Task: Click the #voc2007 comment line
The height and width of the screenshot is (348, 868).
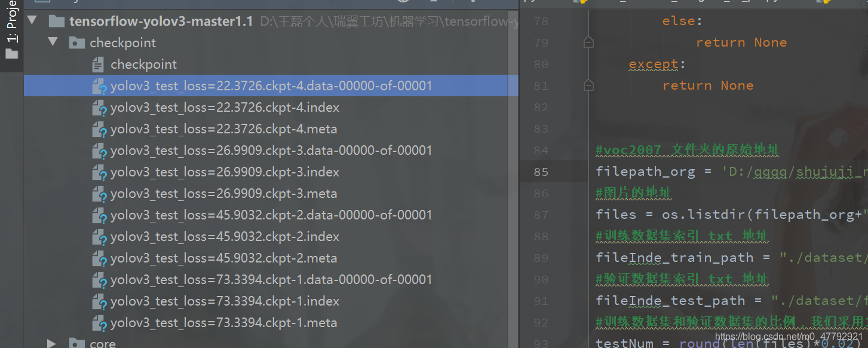Action: (687, 151)
